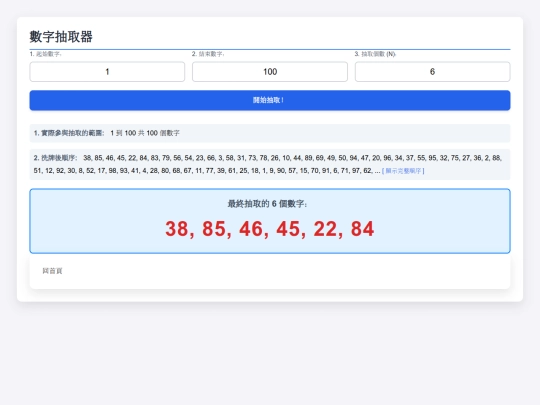Click the end number field showing 100

tap(270, 72)
